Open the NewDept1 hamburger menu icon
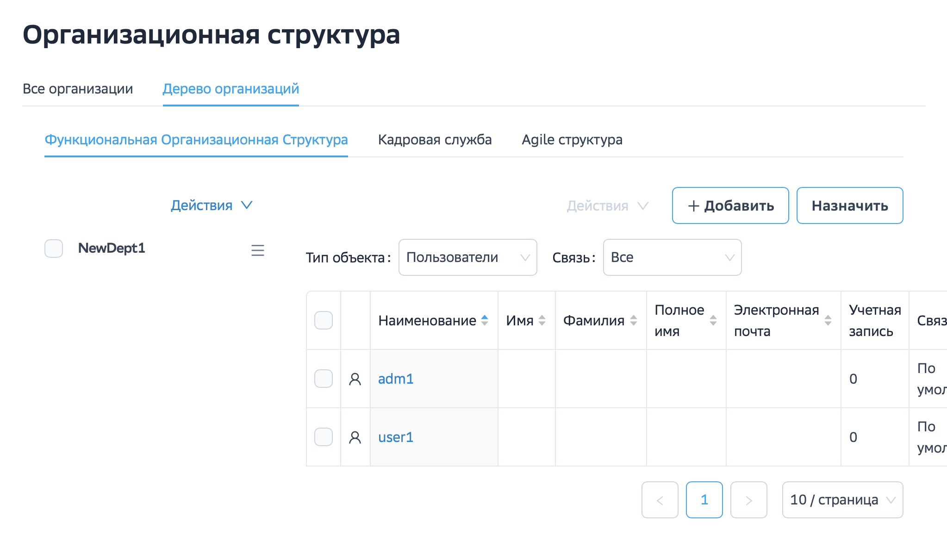Viewport: 947px width, 560px height. [257, 250]
